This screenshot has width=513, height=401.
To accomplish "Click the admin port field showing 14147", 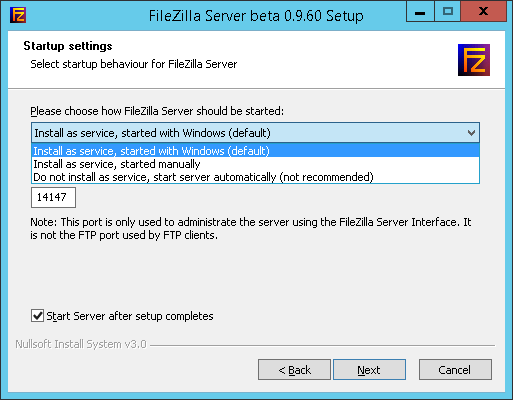I will point(53,197).
